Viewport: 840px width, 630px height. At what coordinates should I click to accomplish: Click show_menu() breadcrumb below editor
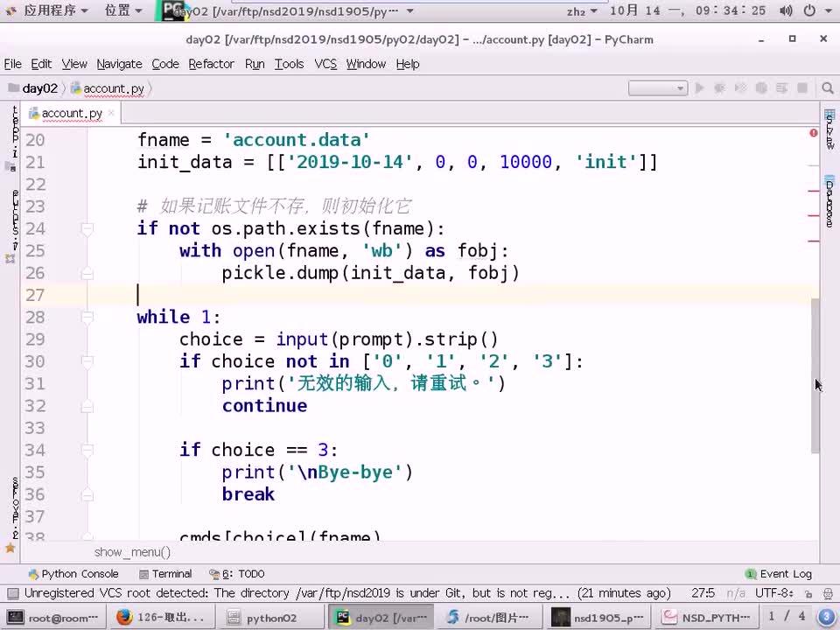click(x=132, y=552)
